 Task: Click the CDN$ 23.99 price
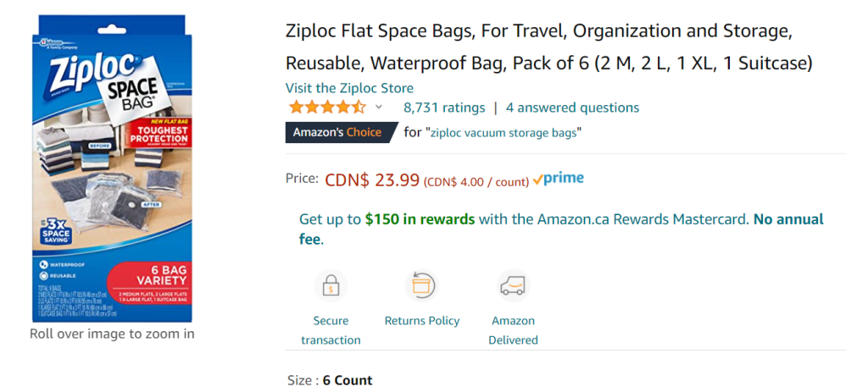point(372,179)
